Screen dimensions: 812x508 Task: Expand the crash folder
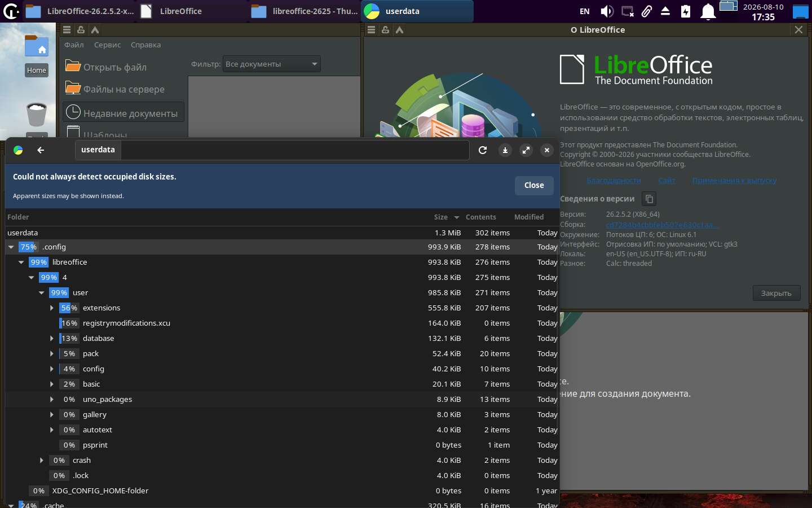tap(42, 461)
